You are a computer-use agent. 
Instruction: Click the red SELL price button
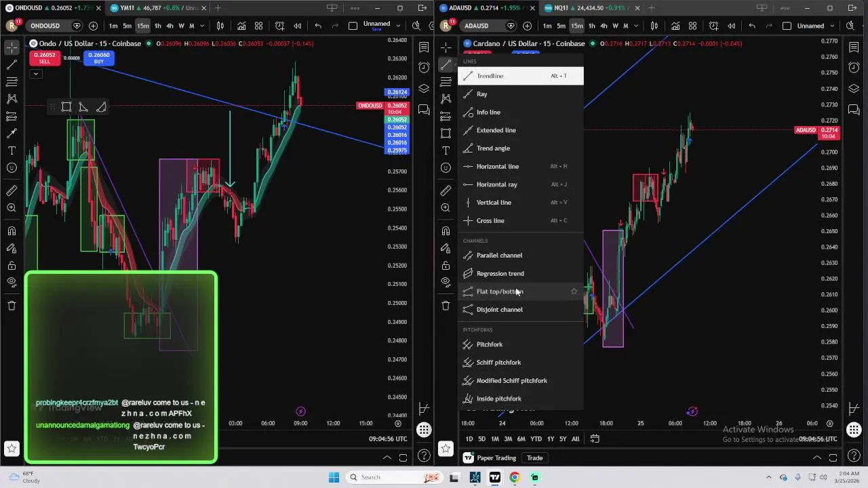pos(44,58)
